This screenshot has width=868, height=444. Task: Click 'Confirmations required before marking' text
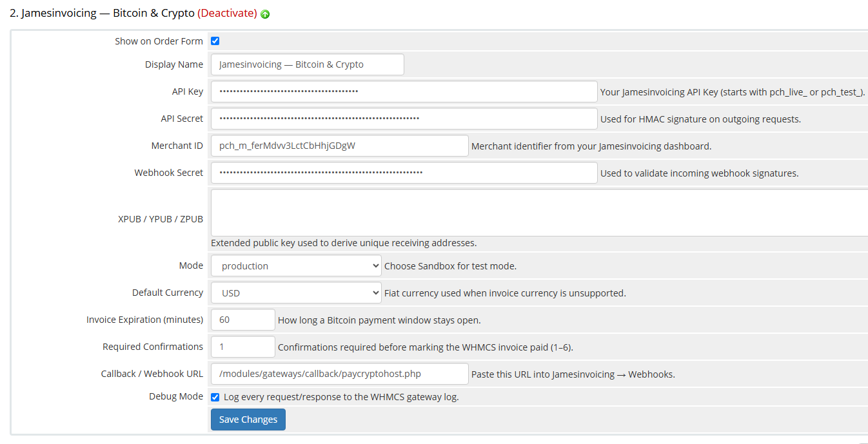pyautogui.click(x=426, y=347)
